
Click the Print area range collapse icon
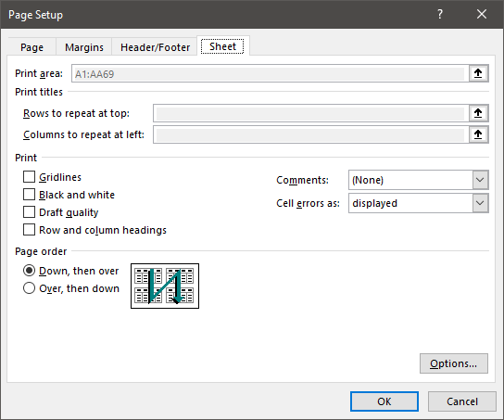coord(478,73)
